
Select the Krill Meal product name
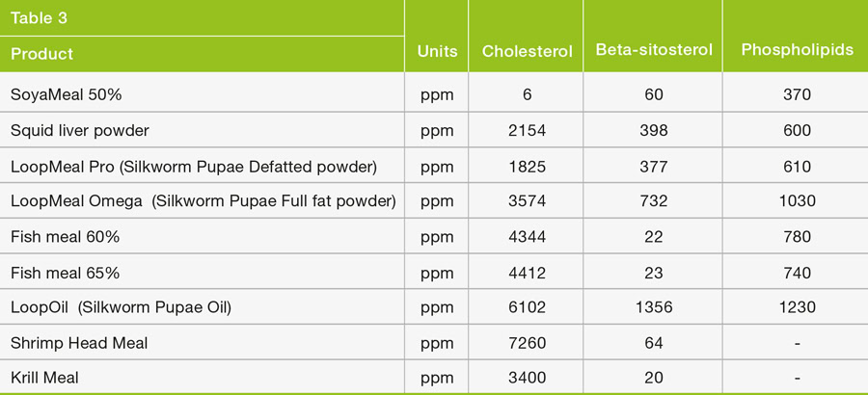coord(44,379)
